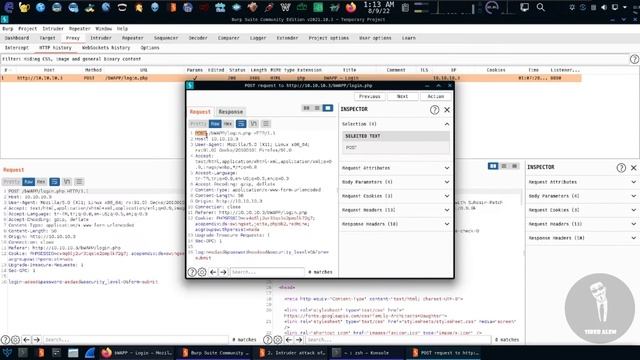Open the WebSockets history sub-tab
640x360 pixels.
click(x=106, y=48)
